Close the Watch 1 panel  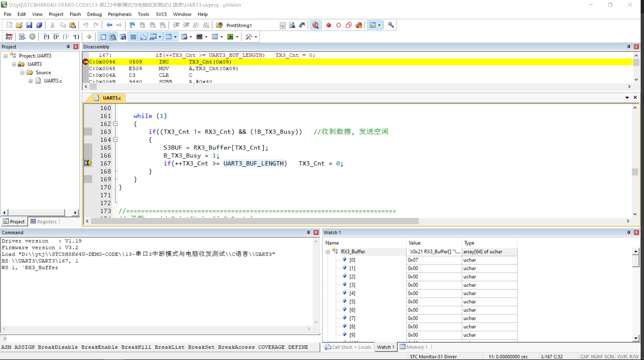click(636, 232)
